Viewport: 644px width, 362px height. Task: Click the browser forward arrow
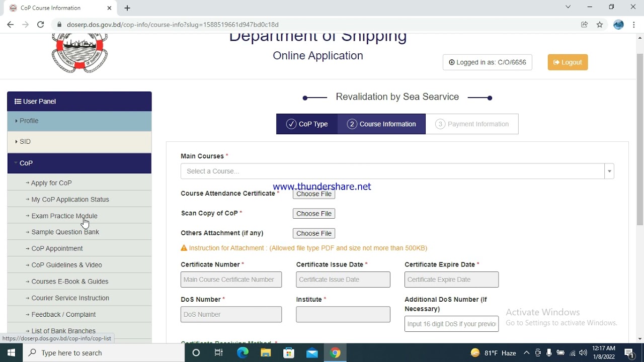25,24
